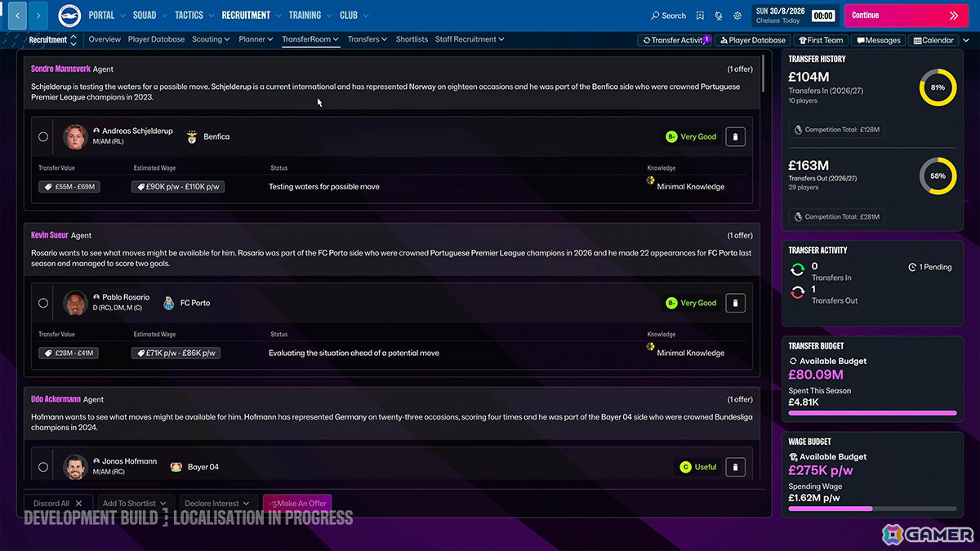Open the Search box

pos(668,16)
